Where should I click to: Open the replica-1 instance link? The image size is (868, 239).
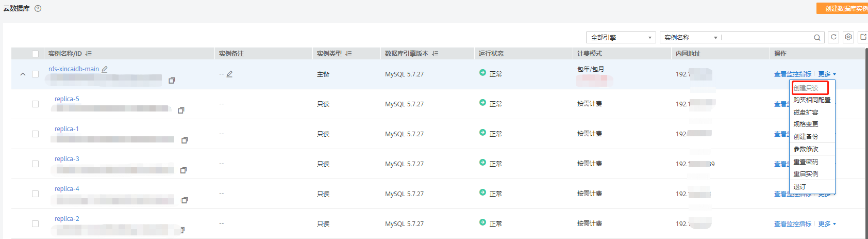[x=67, y=129]
